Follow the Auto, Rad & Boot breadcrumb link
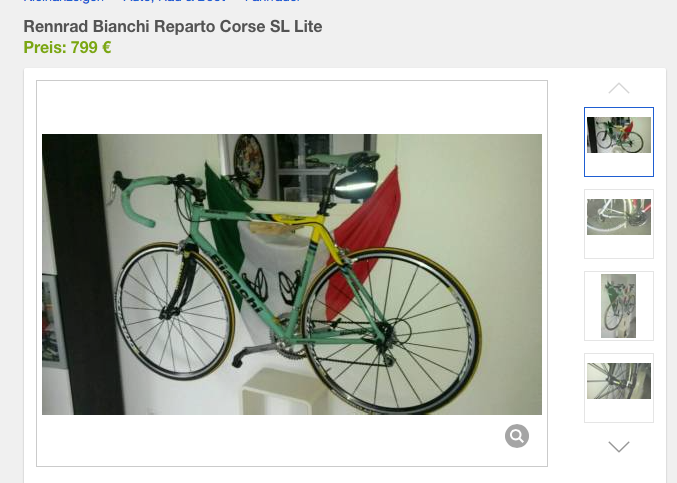 pyautogui.click(x=174, y=1)
